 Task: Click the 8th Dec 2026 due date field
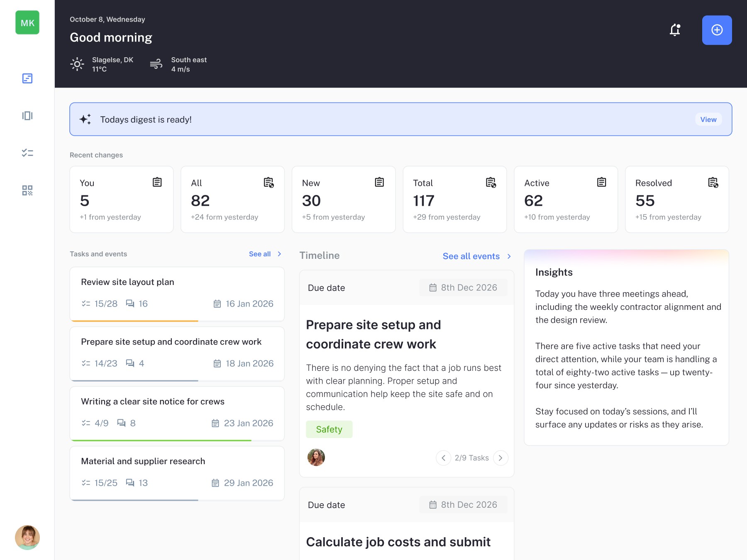[x=463, y=287]
